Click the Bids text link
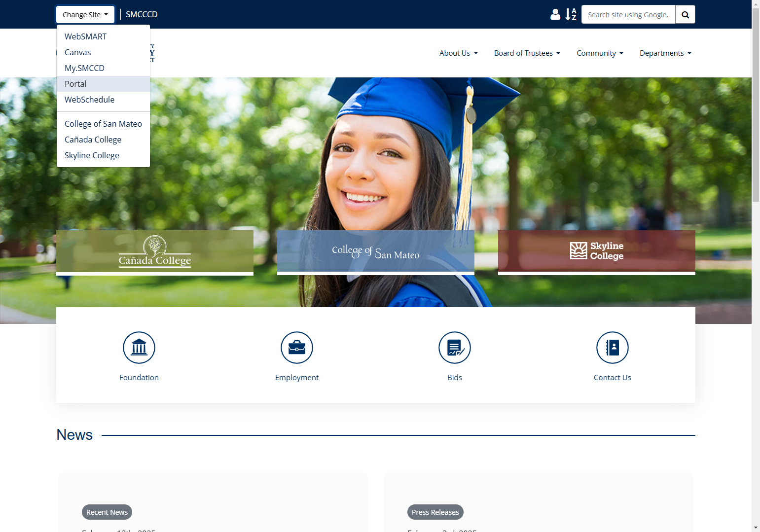Screen dimensions: 760x532 tap(455, 378)
